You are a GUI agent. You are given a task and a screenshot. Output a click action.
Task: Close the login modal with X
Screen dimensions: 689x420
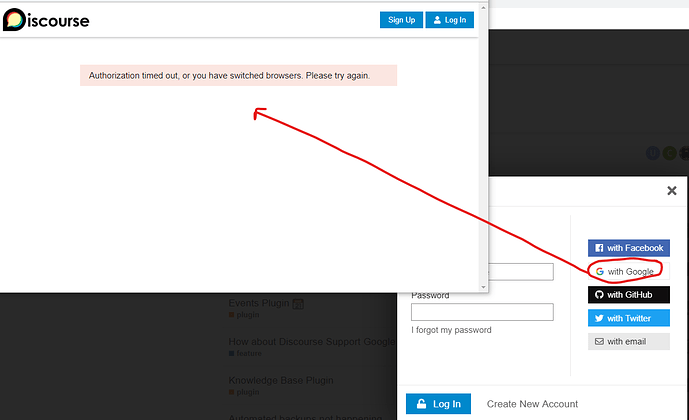tap(671, 191)
